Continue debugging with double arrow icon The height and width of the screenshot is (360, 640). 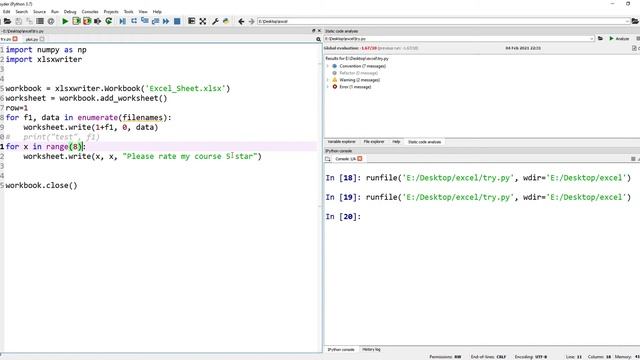166,21
